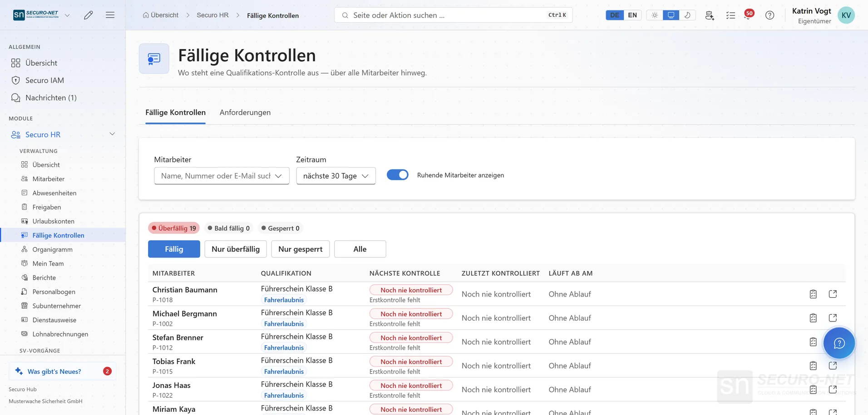Click 'Securo HR' in the breadcrumb

pyautogui.click(x=212, y=15)
